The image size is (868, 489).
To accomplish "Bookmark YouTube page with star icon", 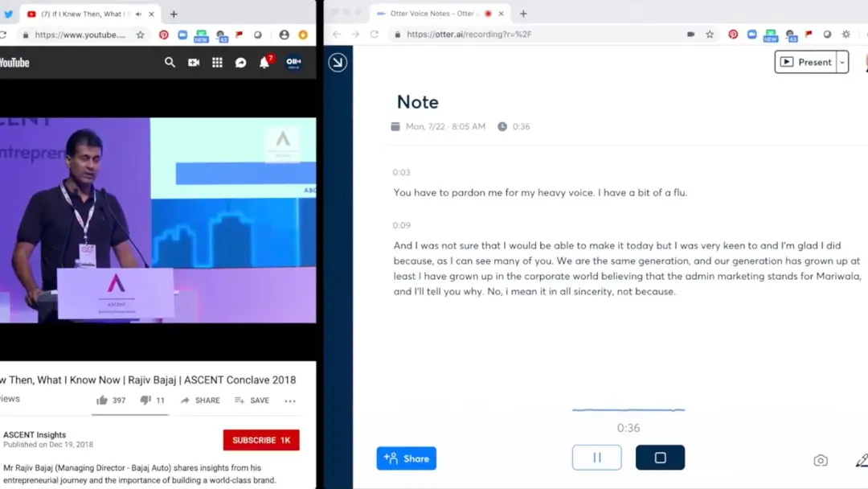I will click(141, 35).
